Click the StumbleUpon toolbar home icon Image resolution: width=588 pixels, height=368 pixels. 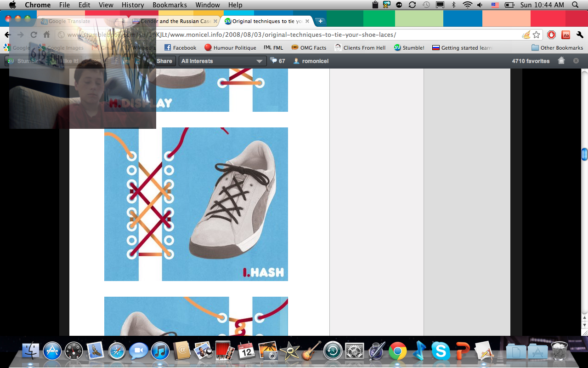[561, 61]
